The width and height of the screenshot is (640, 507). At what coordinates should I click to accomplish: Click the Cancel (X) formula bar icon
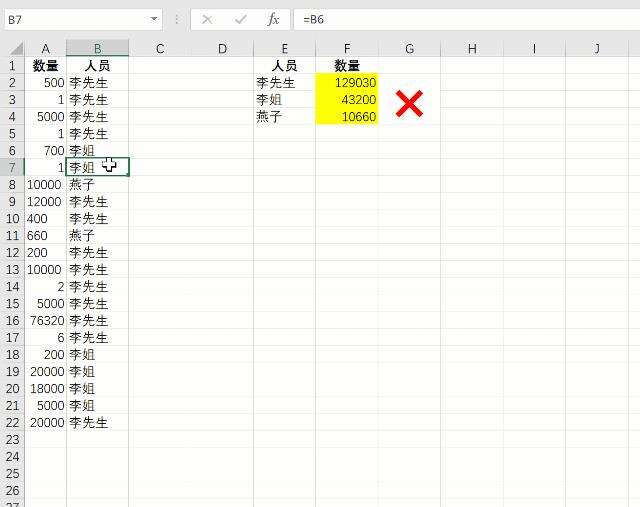point(207,19)
